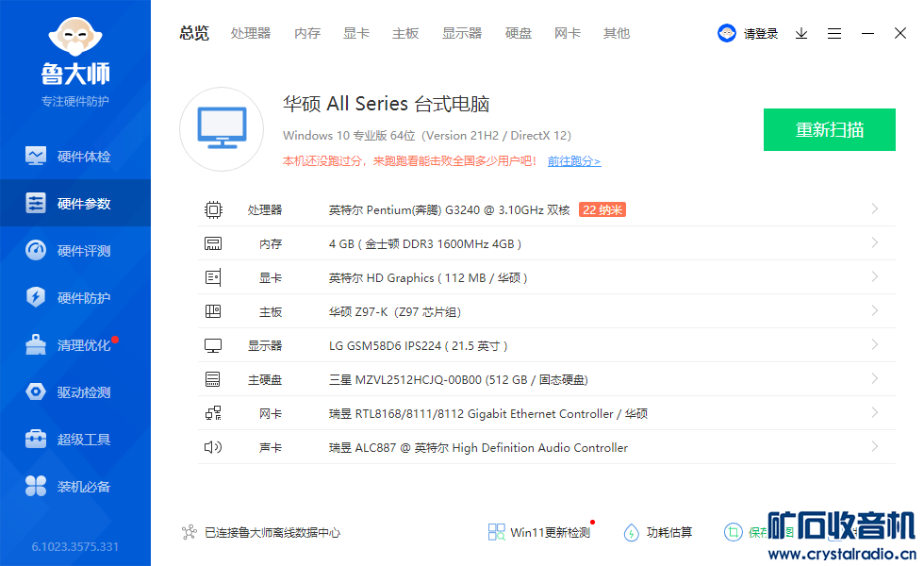The height and width of the screenshot is (566, 924).
Task: Click the 显示器 monitor row icon
Action: pyautogui.click(x=213, y=345)
